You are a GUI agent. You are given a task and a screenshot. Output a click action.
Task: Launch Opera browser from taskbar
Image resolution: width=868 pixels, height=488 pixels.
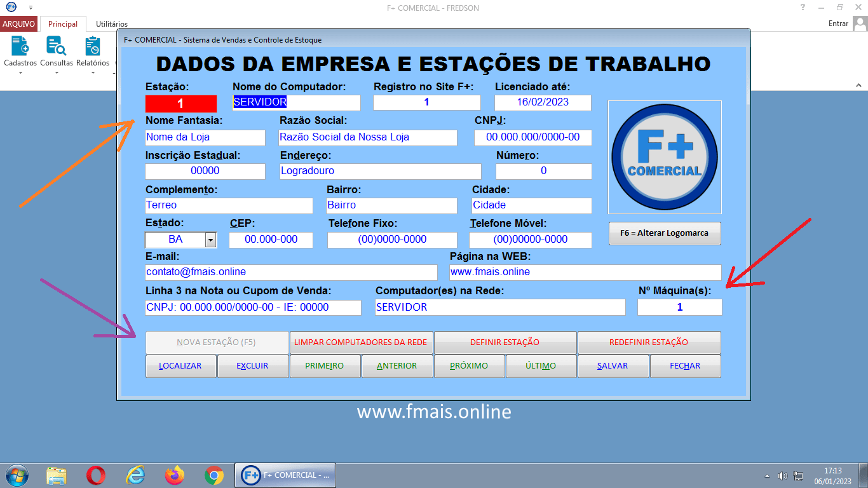click(96, 475)
